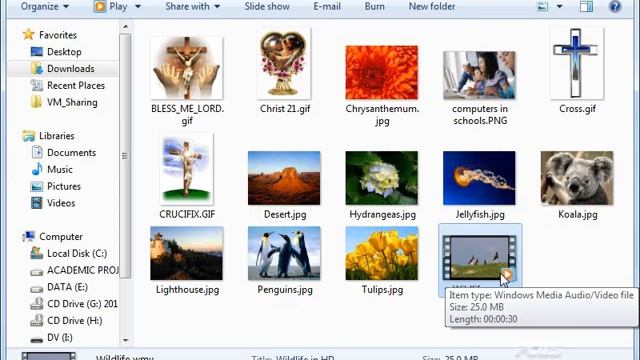Select Downloads folder in sidebar

click(x=71, y=69)
